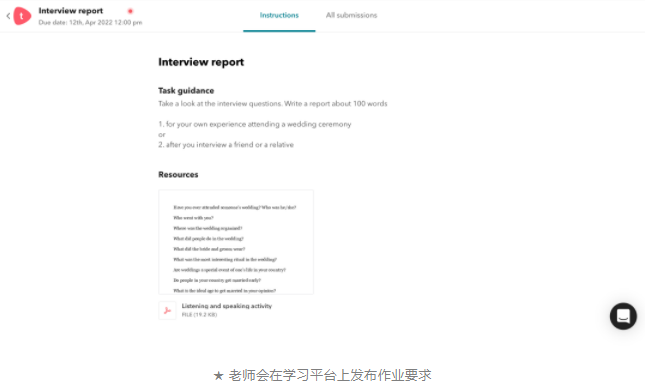Click the interview a friend or relative line
This screenshot has width=645, height=392.
click(x=226, y=145)
